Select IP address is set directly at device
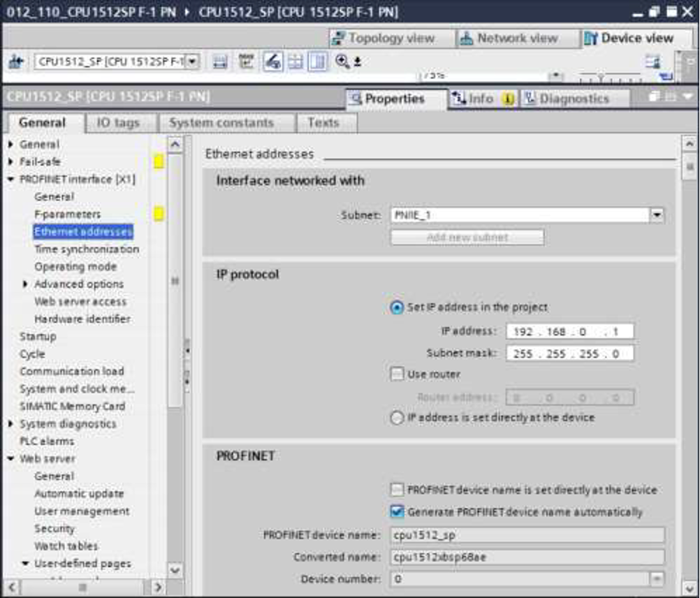Image resolution: width=700 pixels, height=598 pixels. click(x=397, y=418)
